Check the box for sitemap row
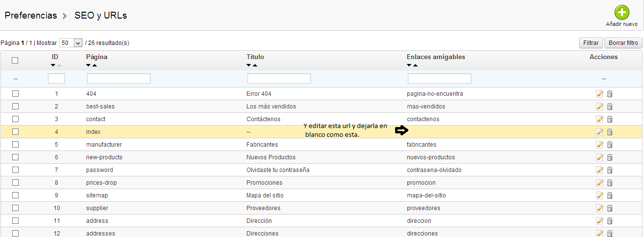 coord(15,195)
